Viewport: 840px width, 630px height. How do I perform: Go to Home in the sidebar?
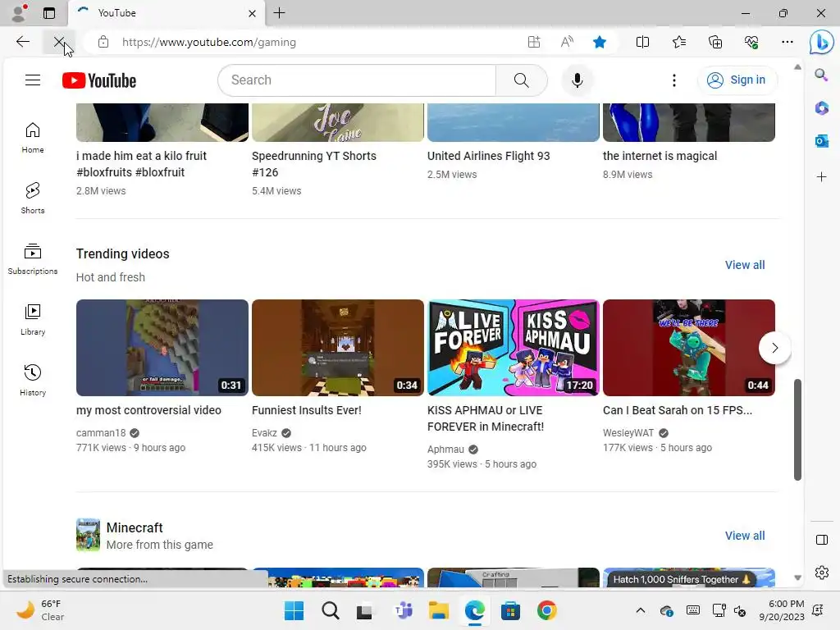click(x=33, y=138)
